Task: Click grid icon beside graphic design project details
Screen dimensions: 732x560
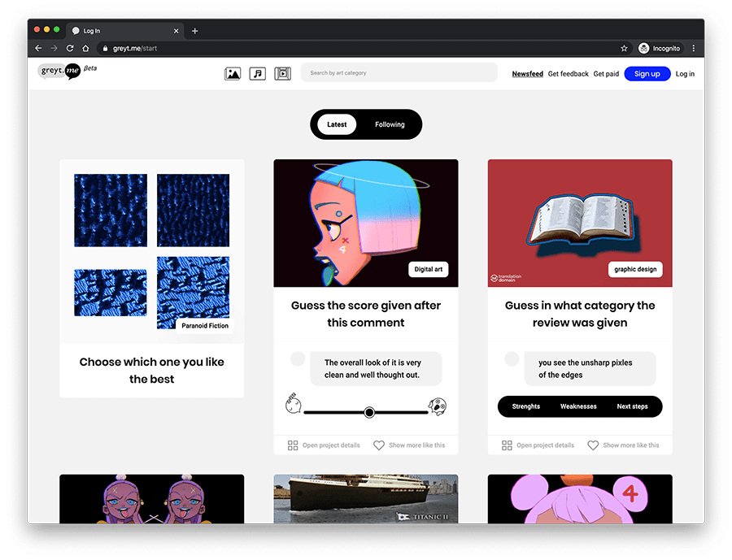Action: pyautogui.click(x=507, y=445)
